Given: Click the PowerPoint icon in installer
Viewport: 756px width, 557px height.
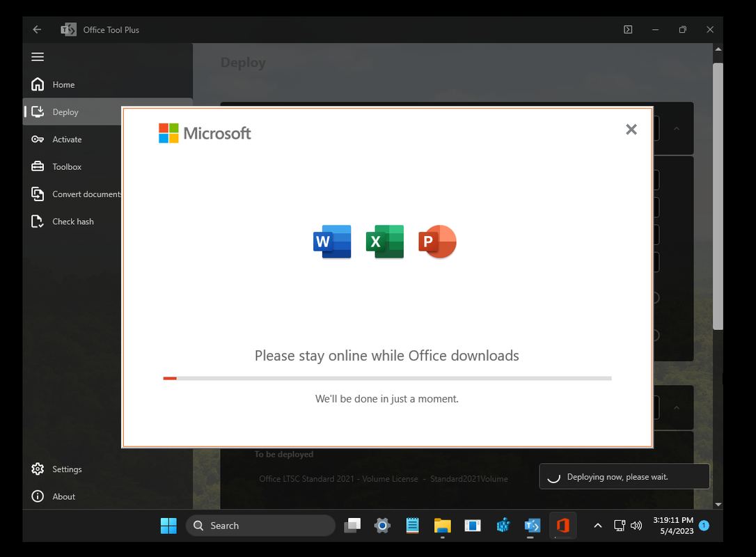Looking at the screenshot, I should 437,242.
